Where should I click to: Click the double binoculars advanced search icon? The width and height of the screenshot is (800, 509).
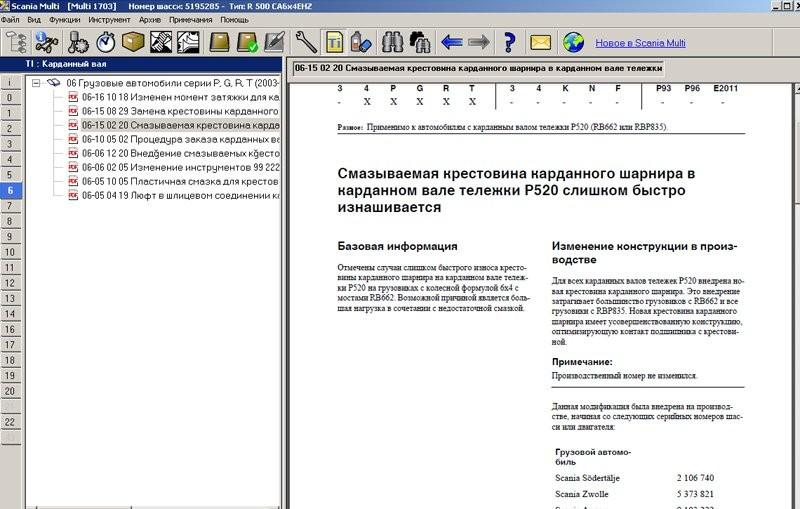(420, 42)
